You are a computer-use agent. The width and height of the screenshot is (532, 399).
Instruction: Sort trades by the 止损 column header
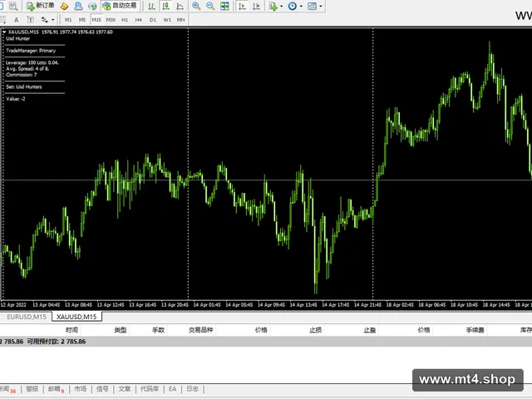316,330
